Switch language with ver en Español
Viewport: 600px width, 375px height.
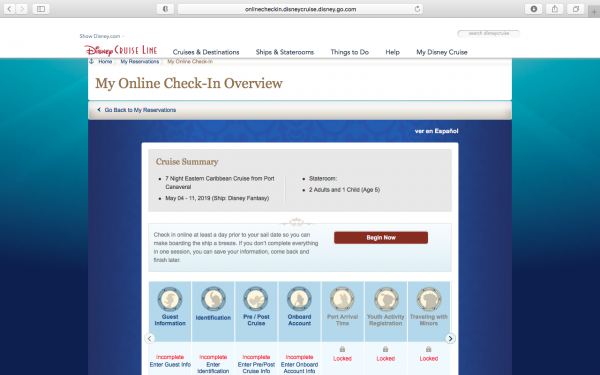point(437,131)
